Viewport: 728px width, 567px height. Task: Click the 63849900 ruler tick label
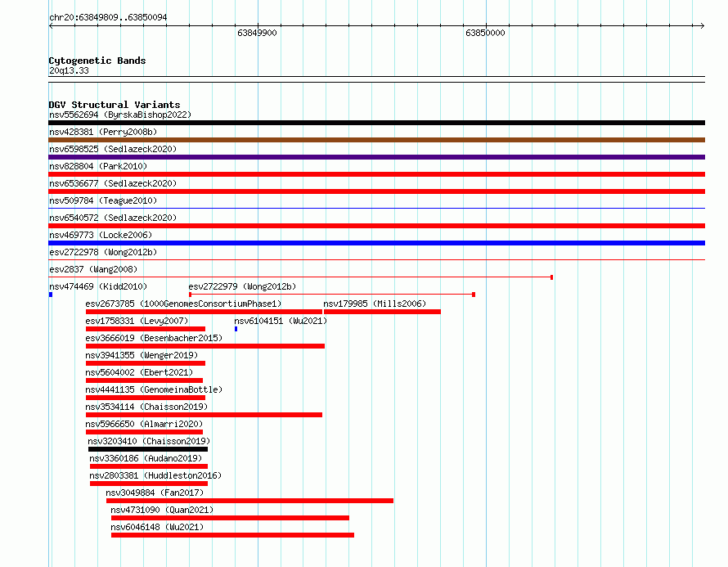(257, 33)
